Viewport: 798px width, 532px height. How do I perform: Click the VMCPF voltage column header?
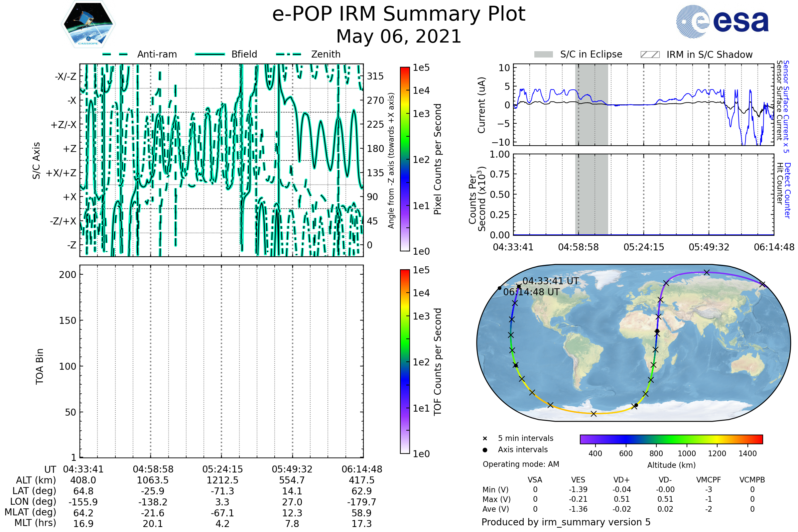709,480
